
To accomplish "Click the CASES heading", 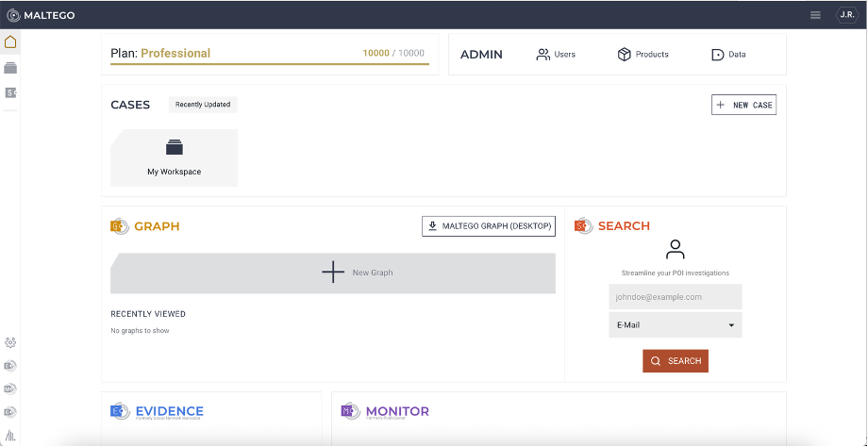I will (x=130, y=105).
